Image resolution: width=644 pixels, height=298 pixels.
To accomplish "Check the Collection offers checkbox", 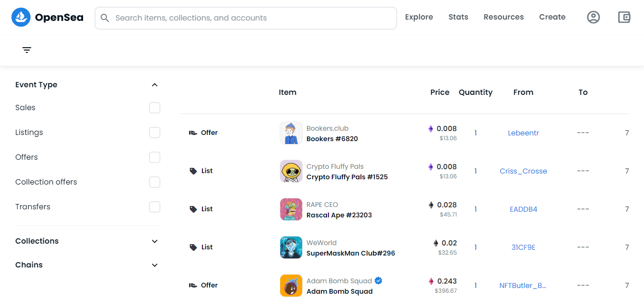I will (155, 182).
